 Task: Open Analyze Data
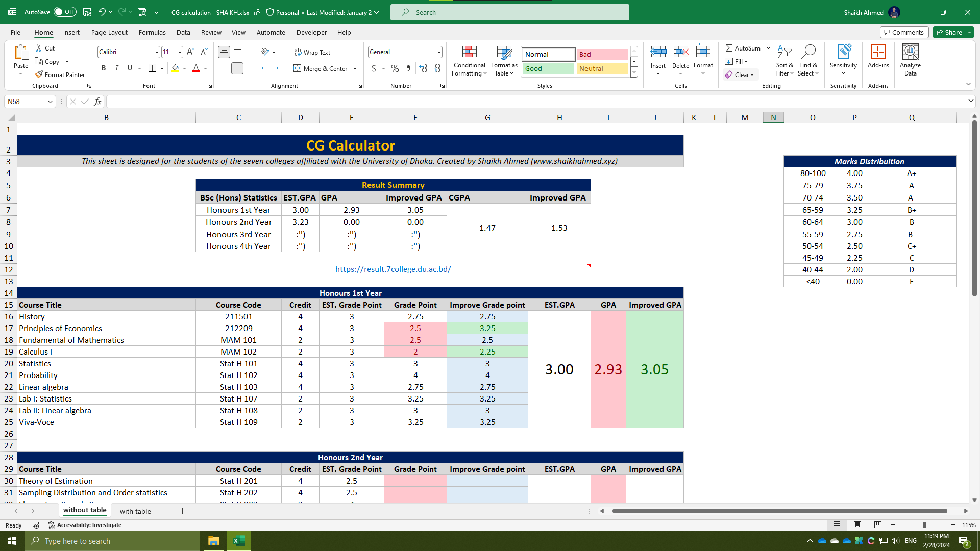(910, 61)
